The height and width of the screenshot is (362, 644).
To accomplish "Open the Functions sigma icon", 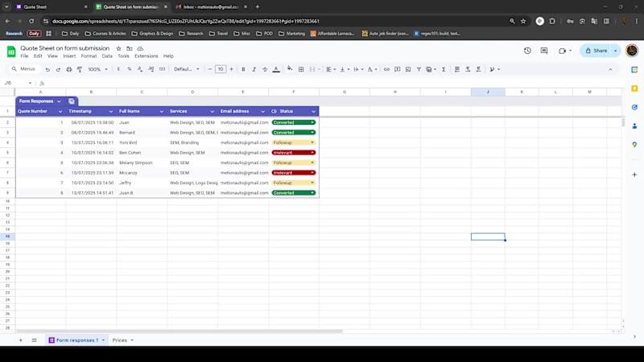I will [444, 69].
